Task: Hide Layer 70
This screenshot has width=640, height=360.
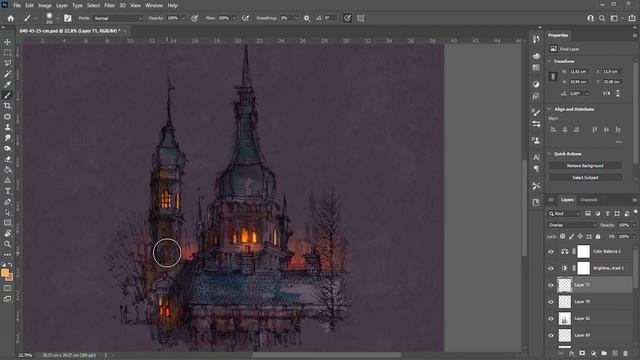Action: (x=551, y=302)
